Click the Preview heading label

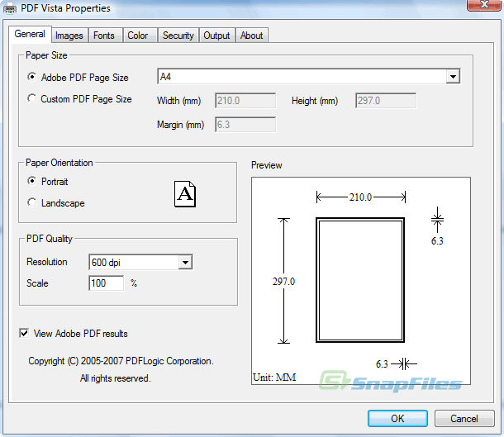267,165
